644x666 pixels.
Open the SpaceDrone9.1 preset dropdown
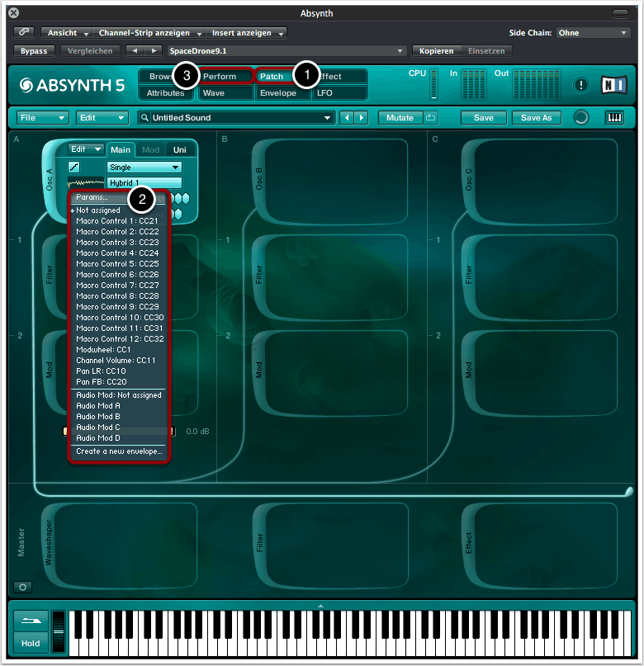tap(286, 51)
